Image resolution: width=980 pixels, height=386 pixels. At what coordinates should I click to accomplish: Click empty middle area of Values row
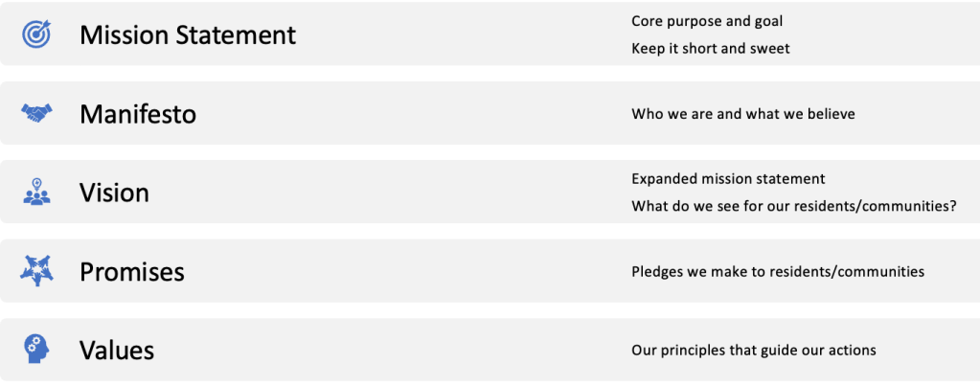coord(412,351)
